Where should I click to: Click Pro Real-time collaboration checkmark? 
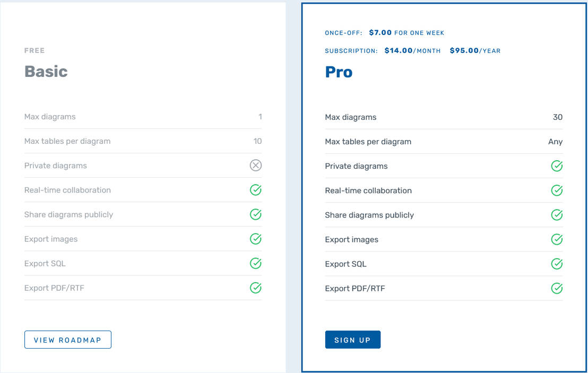pos(557,190)
